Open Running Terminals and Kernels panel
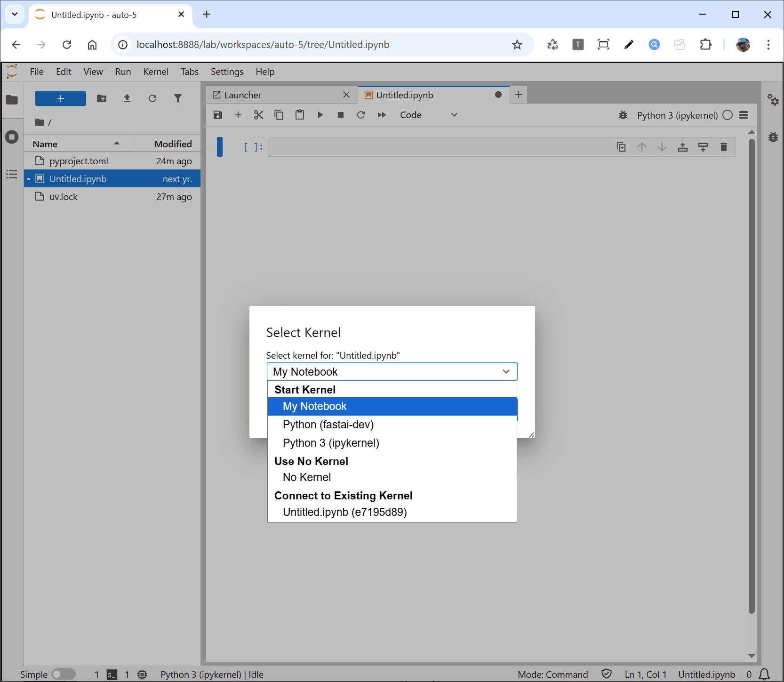Image resolution: width=784 pixels, height=682 pixels. tap(12, 137)
